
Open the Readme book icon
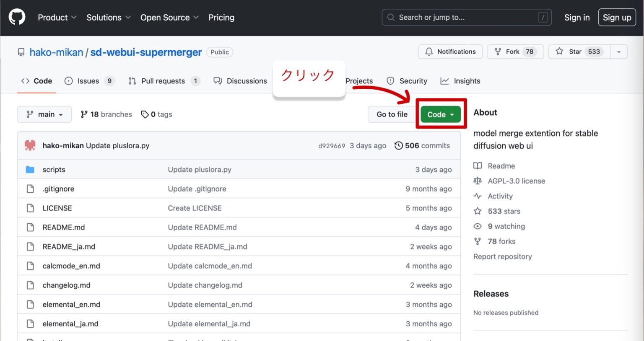[x=478, y=165]
